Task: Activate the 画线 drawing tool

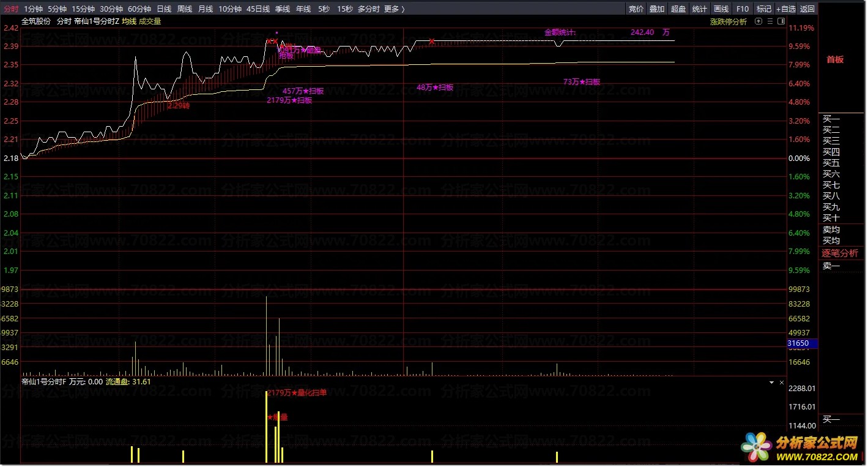Action: pyautogui.click(x=721, y=9)
